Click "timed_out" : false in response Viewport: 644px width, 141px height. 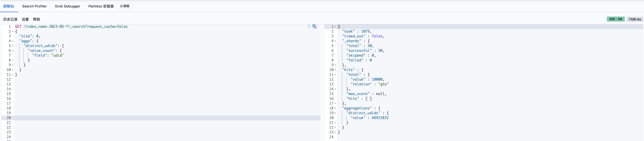click(363, 36)
